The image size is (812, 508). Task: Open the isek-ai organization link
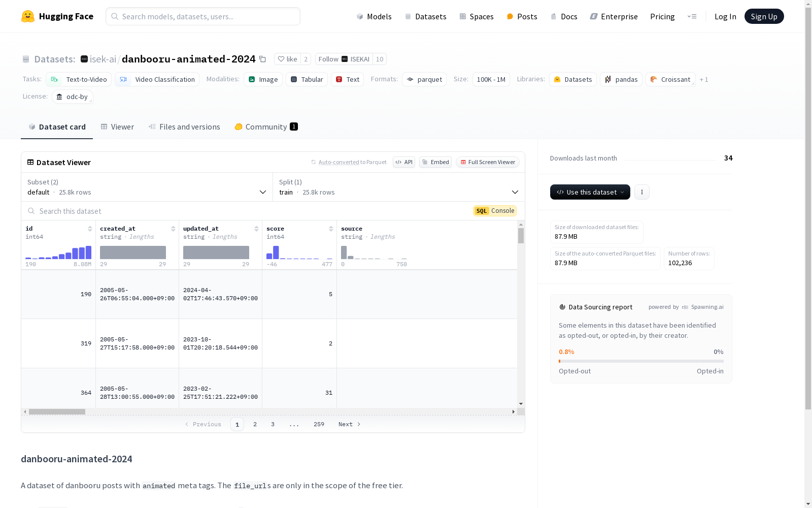103,59
